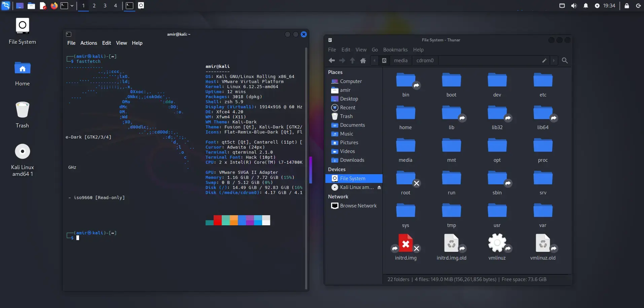This screenshot has height=308, width=644.
Task: Select Browse Network in the sidebar
Action: tap(358, 206)
